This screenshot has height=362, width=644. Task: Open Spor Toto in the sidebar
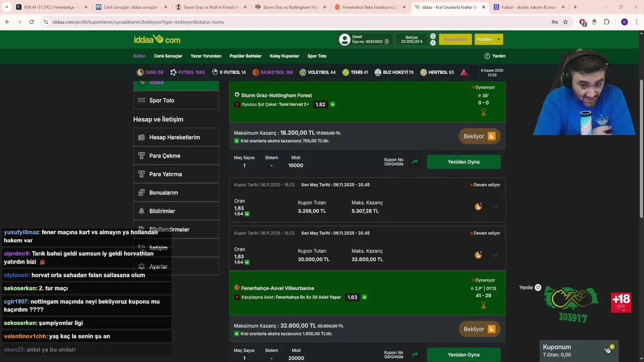click(176, 100)
